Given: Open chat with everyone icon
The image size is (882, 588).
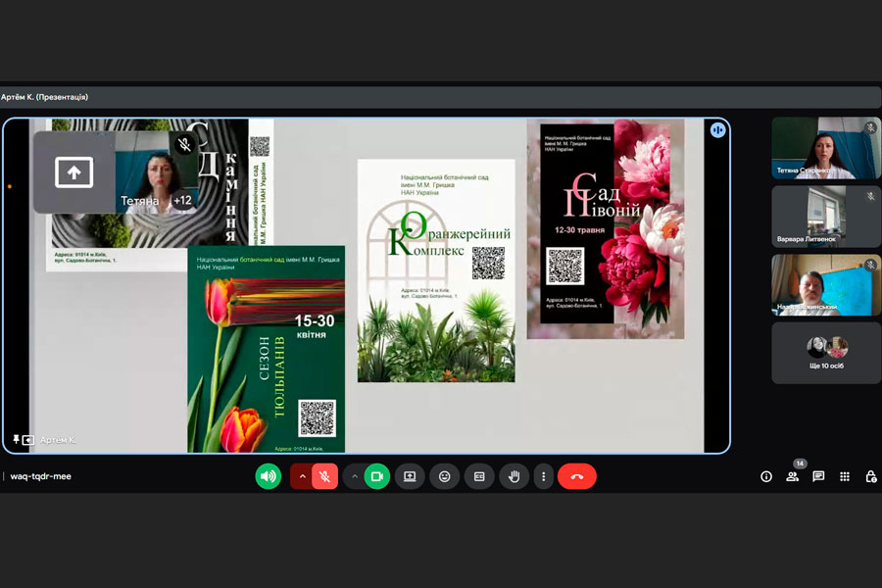Looking at the screenshot, I should point(818,476).
